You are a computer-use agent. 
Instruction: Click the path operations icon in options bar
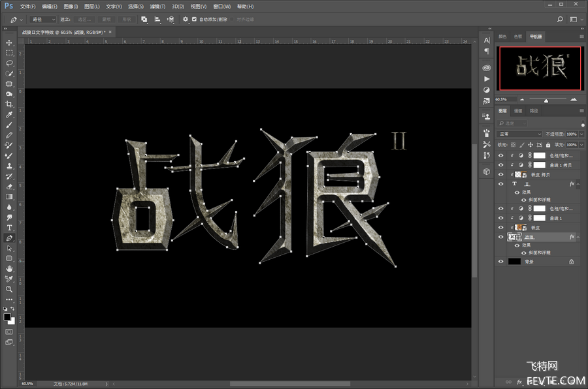point(144,19)
